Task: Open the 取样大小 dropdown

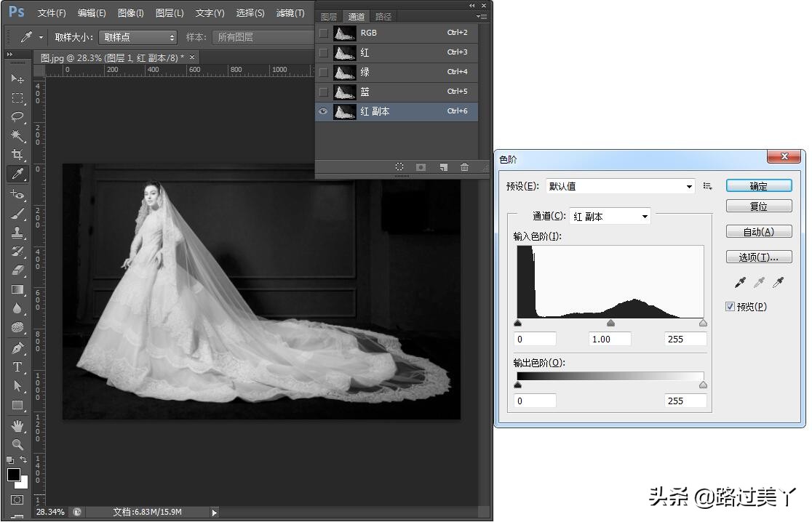Action: pyautogui.click(x=138, y=37)
